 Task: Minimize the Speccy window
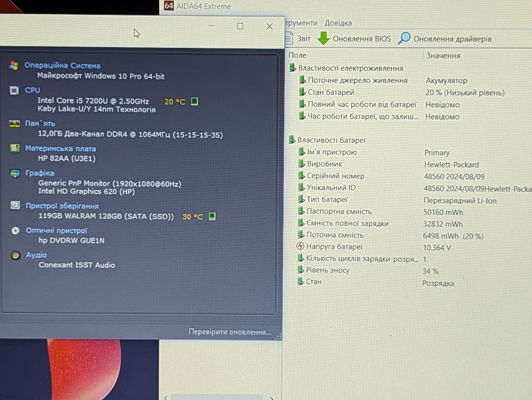[x=211, y=26]
